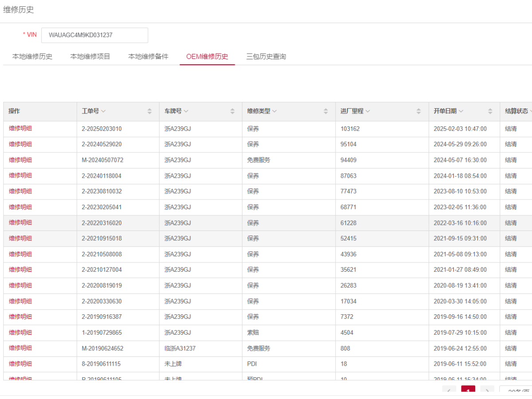Switch to 本地维修历史 tab
This screenshot has height=399, width=532.
32,56
